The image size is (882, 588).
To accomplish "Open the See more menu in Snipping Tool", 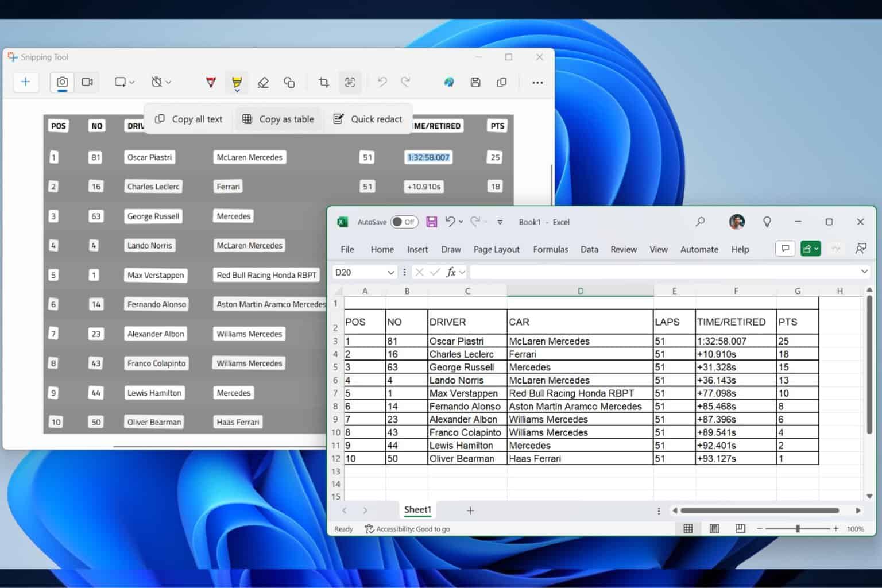I will [x=537, y=83].
